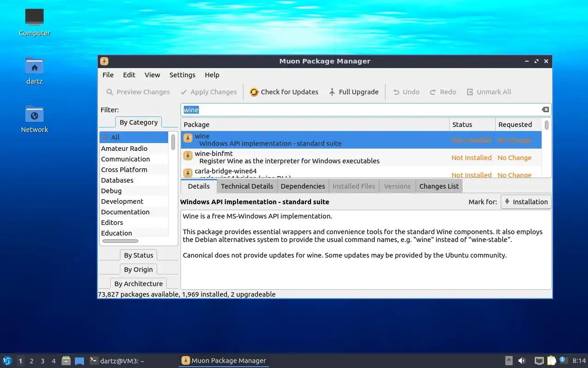Open the Edit menu
The image size is (588, 368).
pyautogui.click(x=129, y=75)
